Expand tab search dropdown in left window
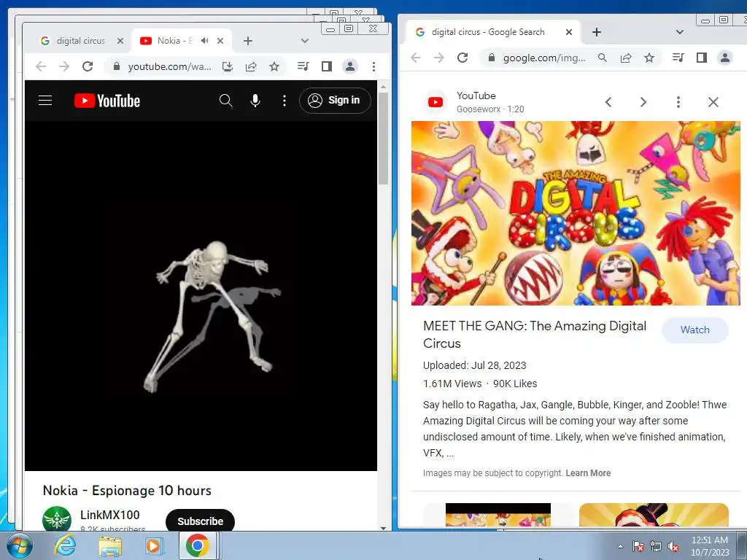747x560 pixels. point(305,41)
